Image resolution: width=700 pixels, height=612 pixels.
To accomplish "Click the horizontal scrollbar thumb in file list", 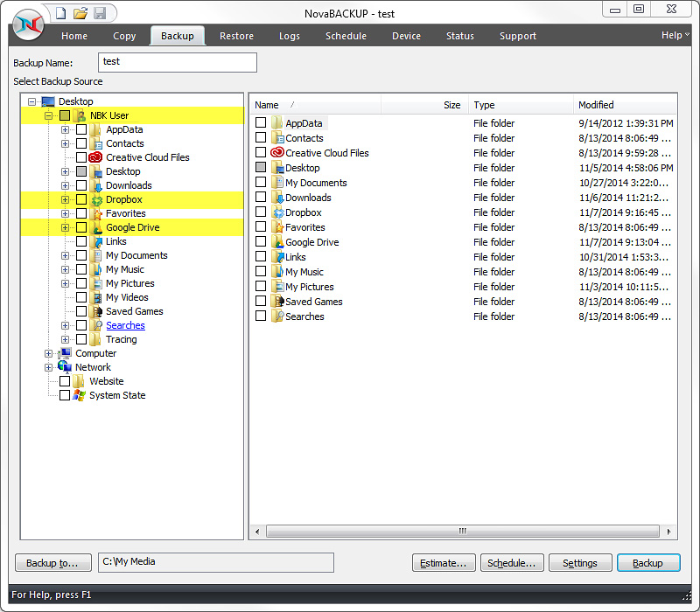I will 463,532.
